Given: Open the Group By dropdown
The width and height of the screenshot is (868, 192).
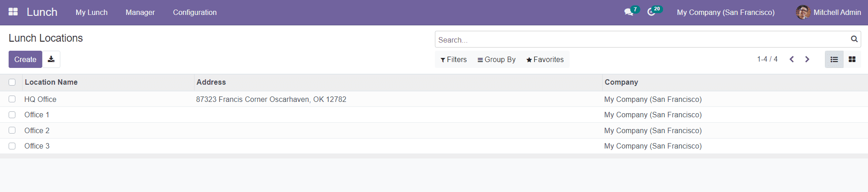Looking at the screenshot, I should (x=497, y=60).
